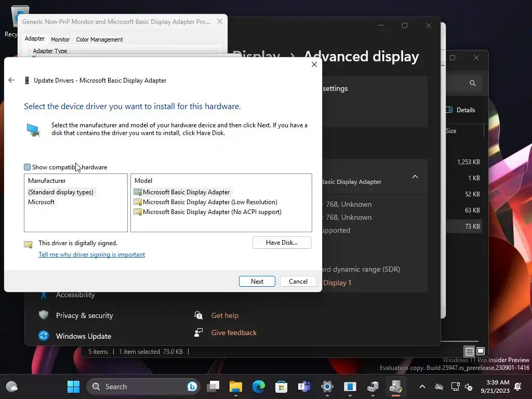Click the Windows Update sync icon

(44, 336)
